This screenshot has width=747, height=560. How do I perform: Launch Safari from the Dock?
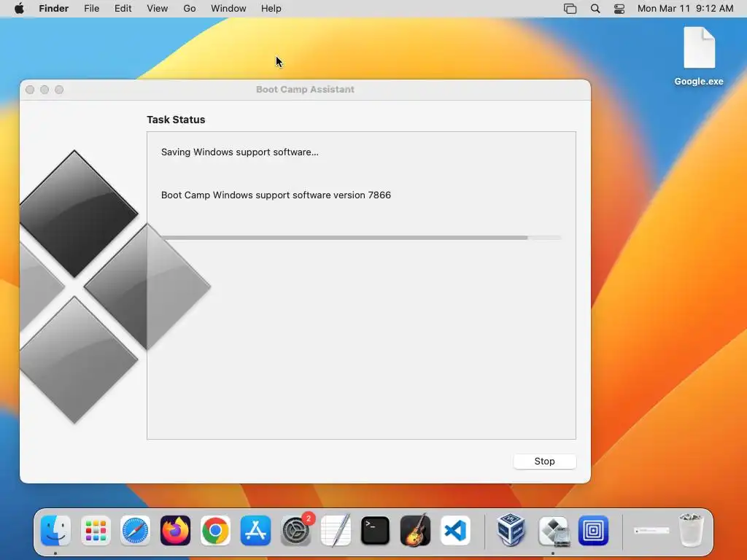pos(135,531)
